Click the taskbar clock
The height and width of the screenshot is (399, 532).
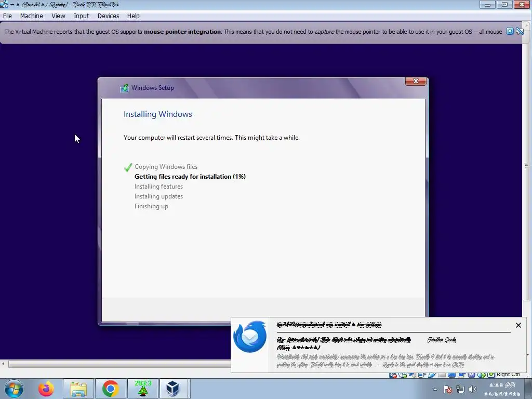[502, 389]
